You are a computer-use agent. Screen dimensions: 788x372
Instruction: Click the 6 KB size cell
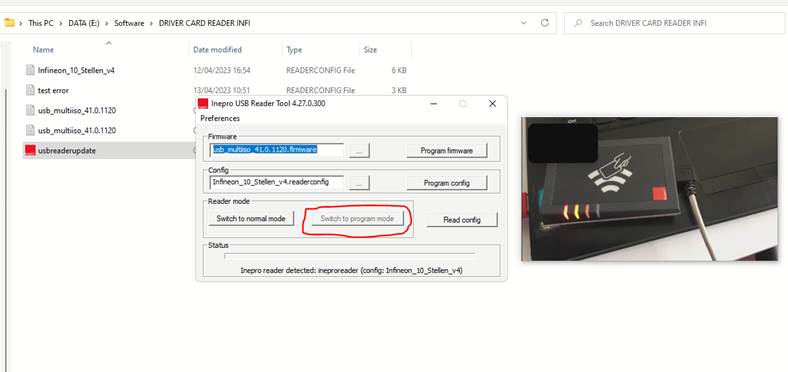399,70
